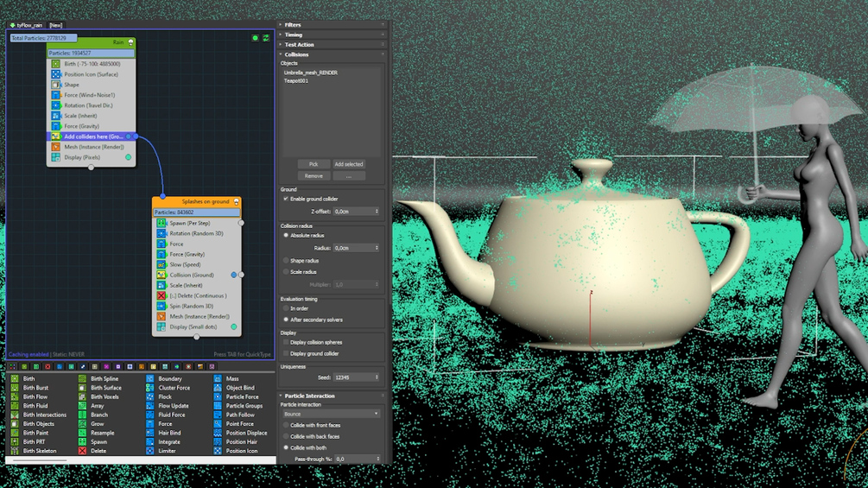Select the Branch operator icon

(83, 415)
